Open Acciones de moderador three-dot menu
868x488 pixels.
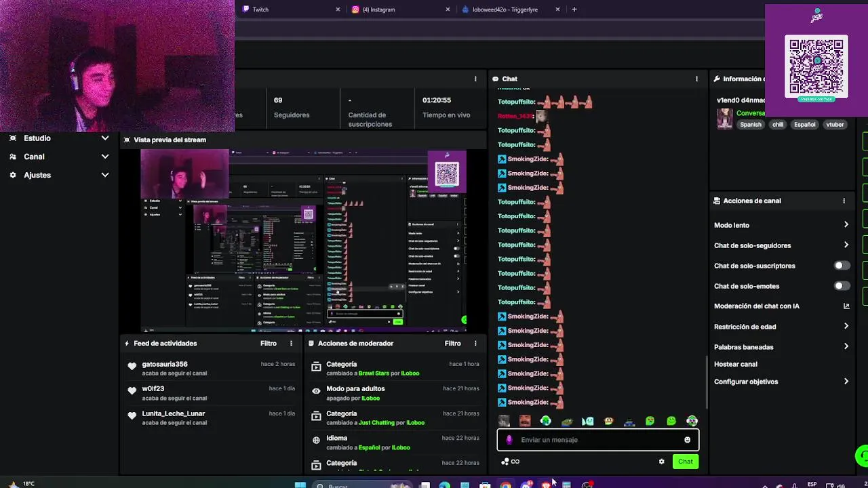pos(475,343)
